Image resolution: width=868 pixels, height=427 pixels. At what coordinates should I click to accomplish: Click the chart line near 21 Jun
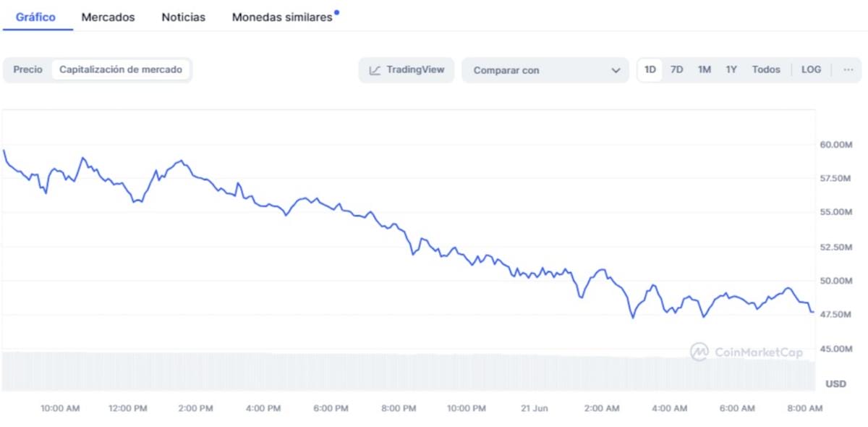[x=535, y=274]
